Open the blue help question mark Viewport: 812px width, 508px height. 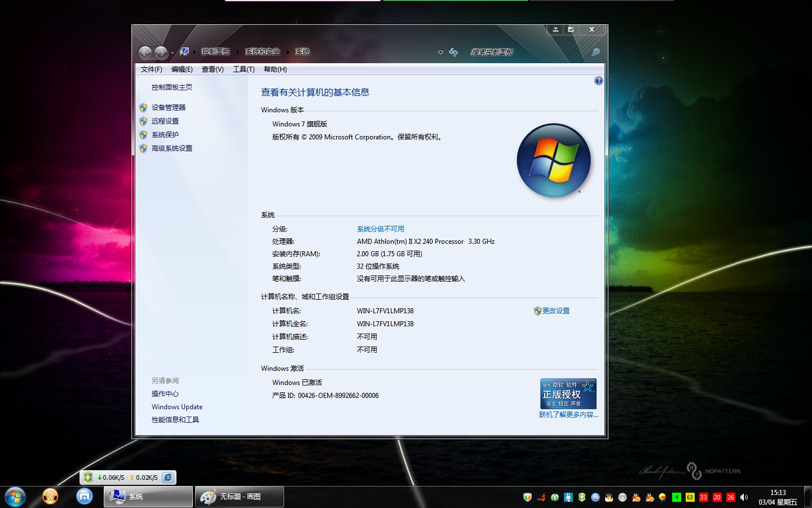pyautogui.click(x=598, y=81)
